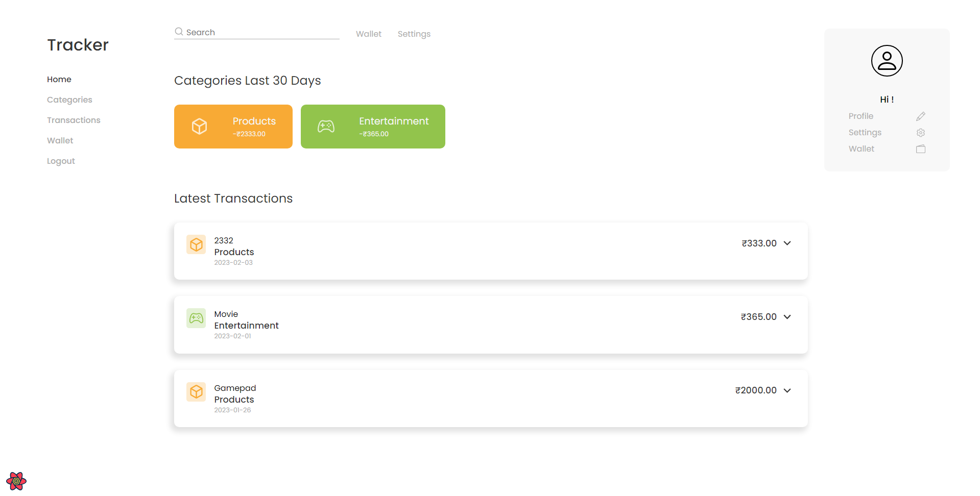Click the gear icon beside Settings

[921, 133]
